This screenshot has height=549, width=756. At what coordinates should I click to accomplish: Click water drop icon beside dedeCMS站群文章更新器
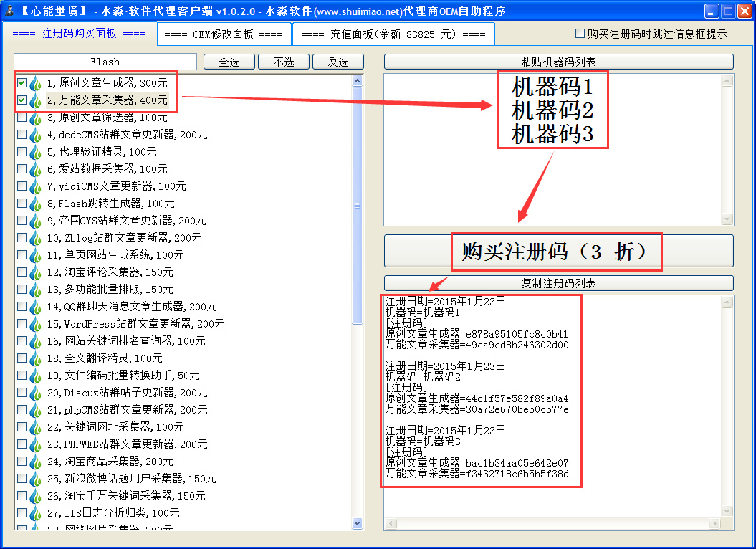[x=35, y=135]
